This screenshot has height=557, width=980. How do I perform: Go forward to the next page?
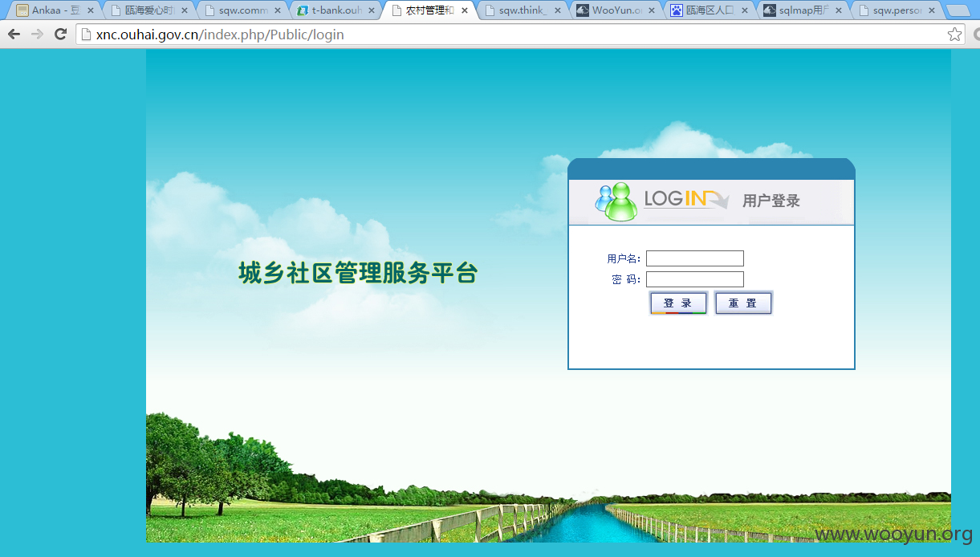coord(37,35)
